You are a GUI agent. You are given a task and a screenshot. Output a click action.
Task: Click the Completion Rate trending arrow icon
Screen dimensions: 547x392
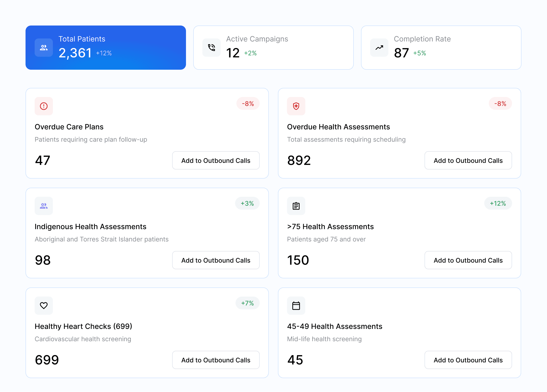[x=379, y=48]
